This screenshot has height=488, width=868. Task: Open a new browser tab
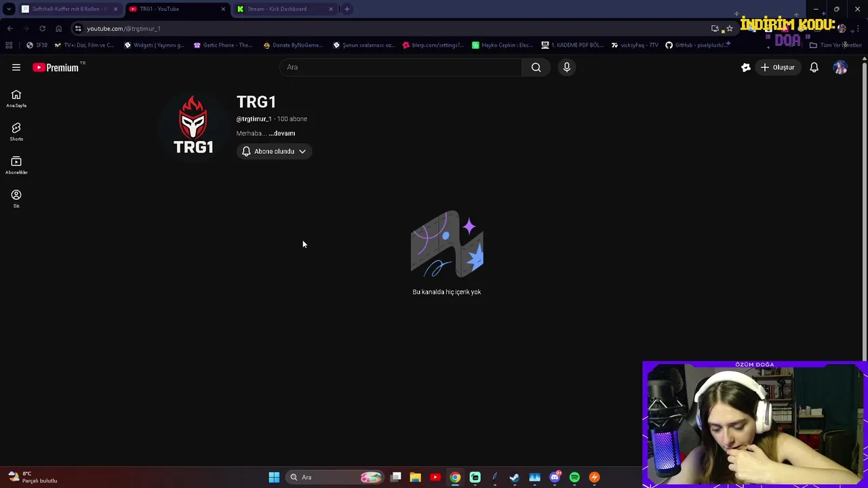(x=347, y=9)
